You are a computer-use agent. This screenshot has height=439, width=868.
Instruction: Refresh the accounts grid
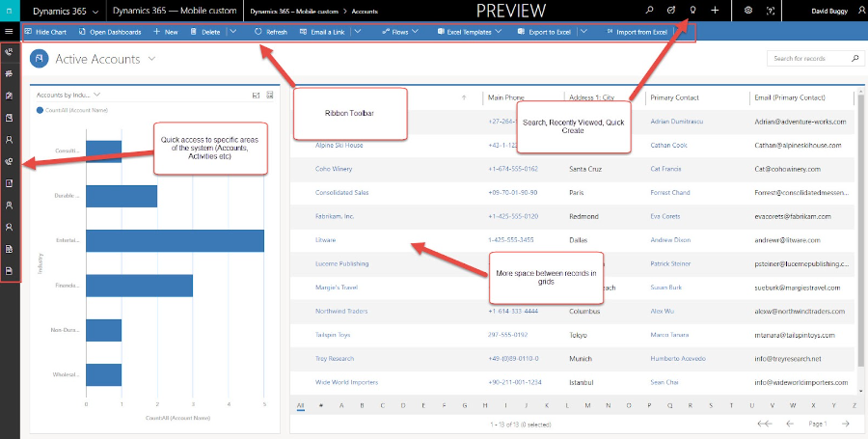pyautogui.click(x=271, y=32)
